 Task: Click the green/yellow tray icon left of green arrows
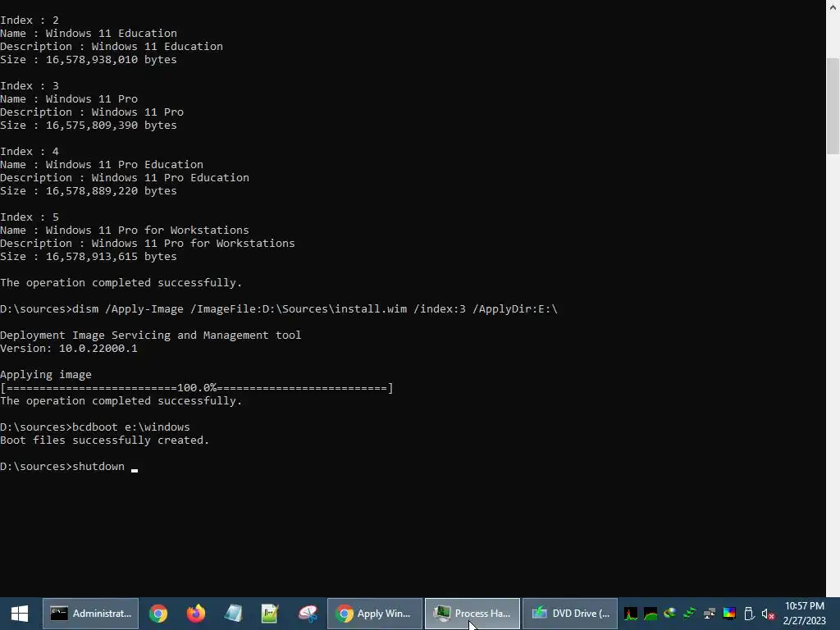coord(669,614)
